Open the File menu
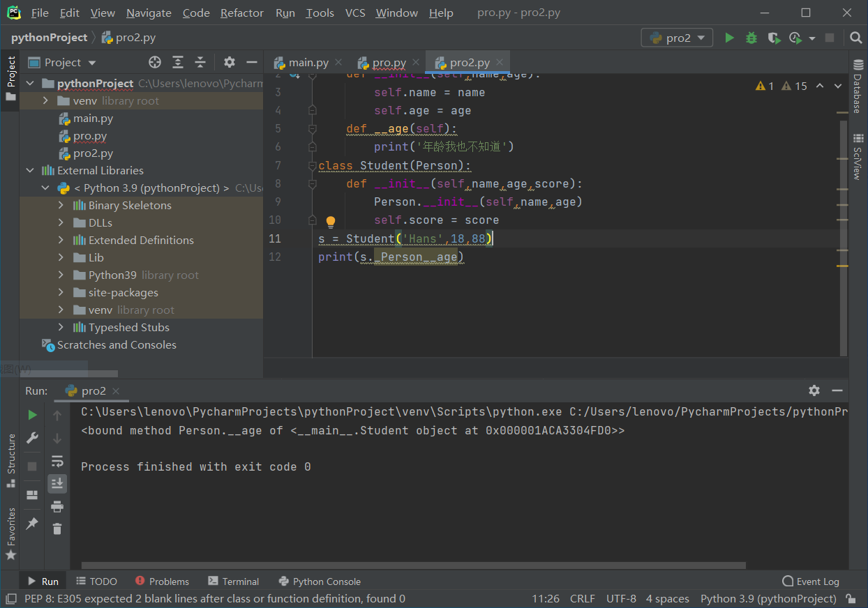This screenshot has width=868, height=608. [x=40, y=13]
